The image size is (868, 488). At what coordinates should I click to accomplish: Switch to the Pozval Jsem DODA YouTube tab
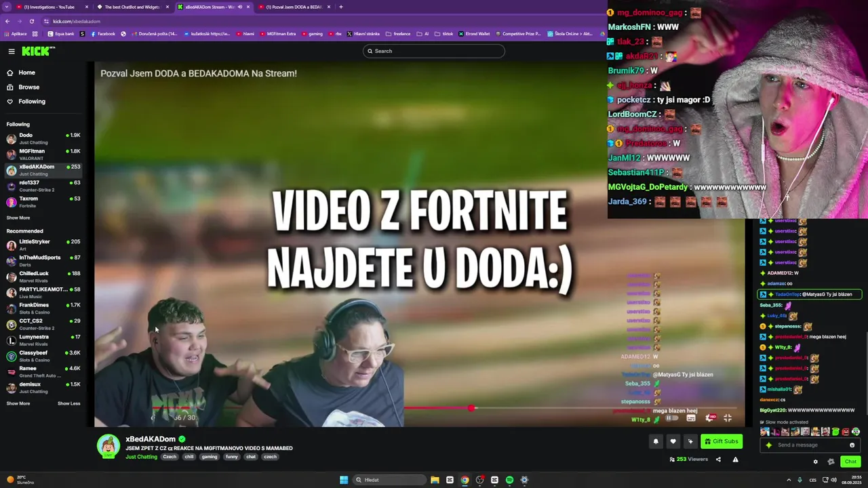pos(294,7)
